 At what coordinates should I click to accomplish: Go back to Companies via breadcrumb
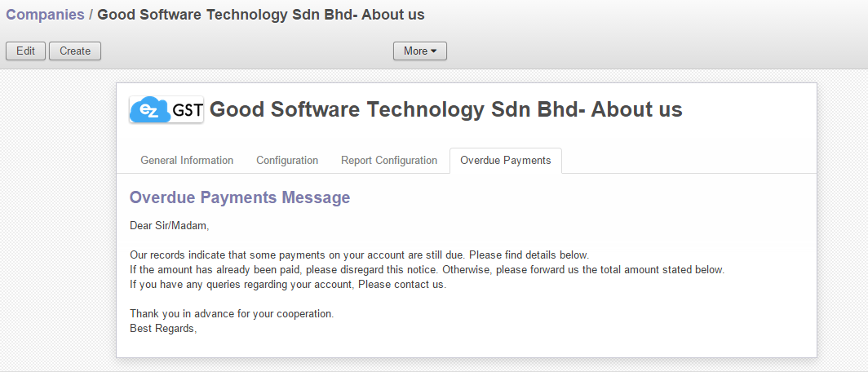pos(45,15)
